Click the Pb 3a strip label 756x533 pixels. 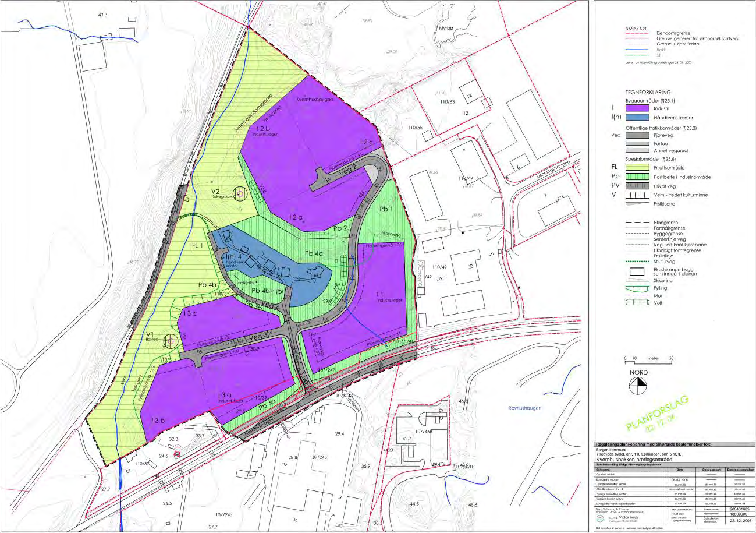click(267, 405)
